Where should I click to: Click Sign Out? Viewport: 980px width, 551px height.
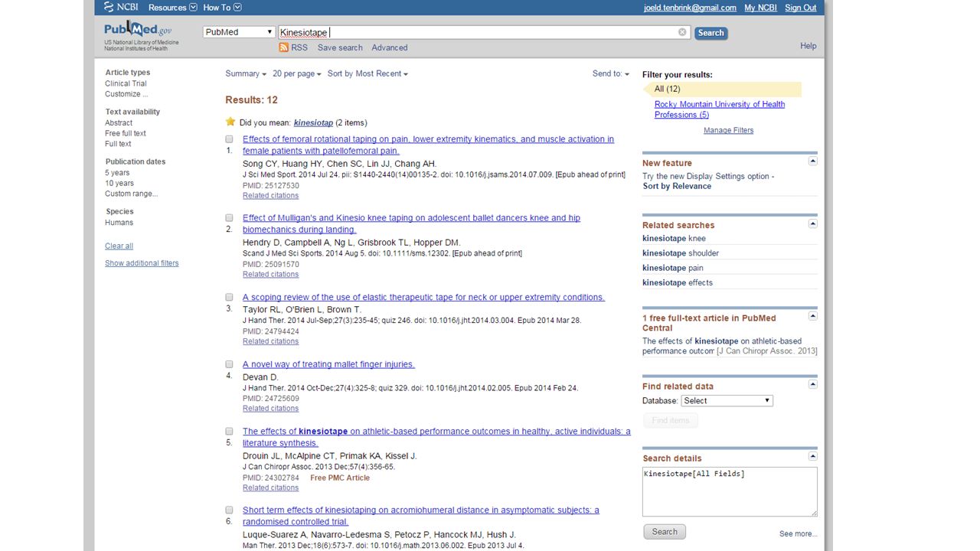click(801, 8)
